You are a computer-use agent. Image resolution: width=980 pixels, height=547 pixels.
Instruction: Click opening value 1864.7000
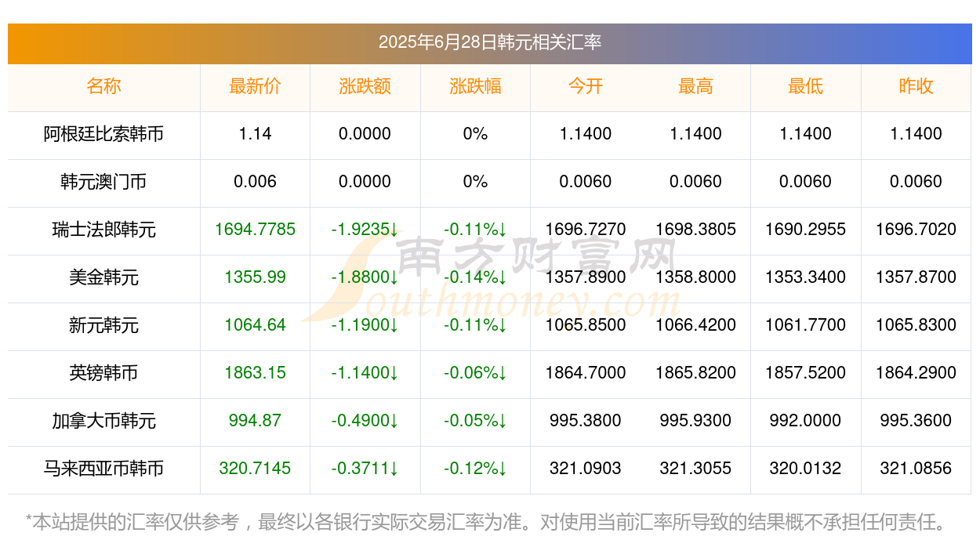pyautogui.click(x=586, y=373)
